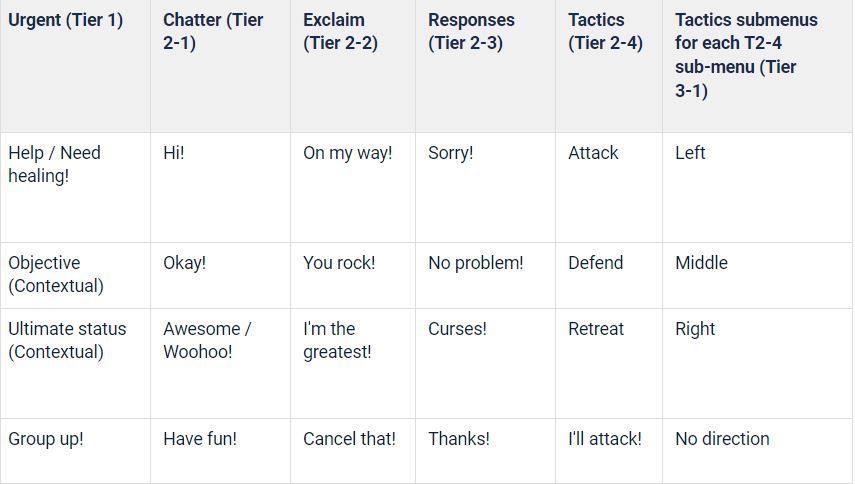This screenshot has width=855, height=484.
Task: Click the "Attack" tactics cell
Action: tap(593, 153)
